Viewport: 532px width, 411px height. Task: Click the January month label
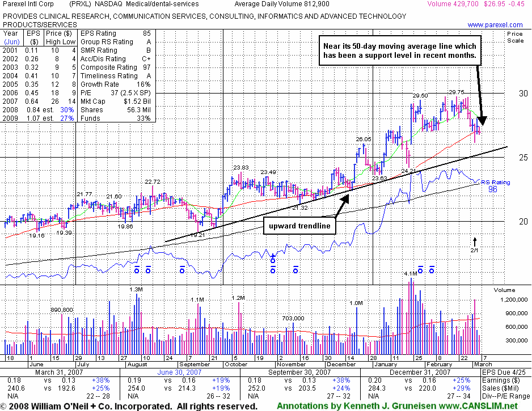(386, 364)
